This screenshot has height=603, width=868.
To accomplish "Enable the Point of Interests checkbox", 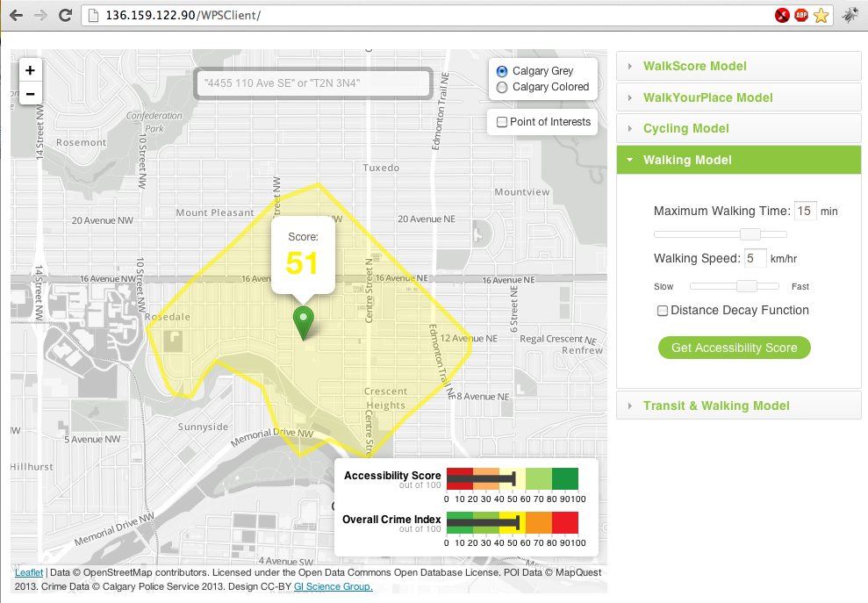I will pos(502,122).
